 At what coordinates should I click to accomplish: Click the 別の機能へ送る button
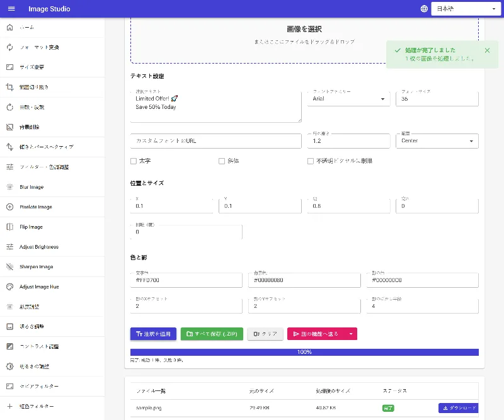coord(316,334)
